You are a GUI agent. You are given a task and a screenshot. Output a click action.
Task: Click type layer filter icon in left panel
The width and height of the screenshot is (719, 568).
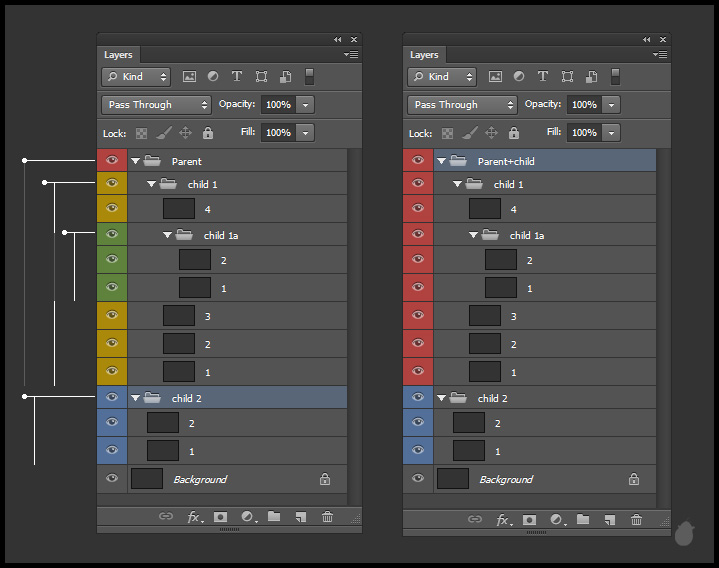coord(237,76)
